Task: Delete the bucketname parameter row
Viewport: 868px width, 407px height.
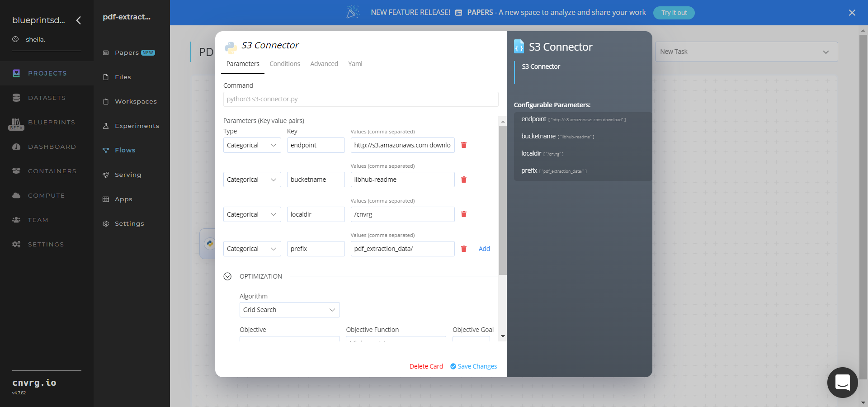Action: [463, 180]
